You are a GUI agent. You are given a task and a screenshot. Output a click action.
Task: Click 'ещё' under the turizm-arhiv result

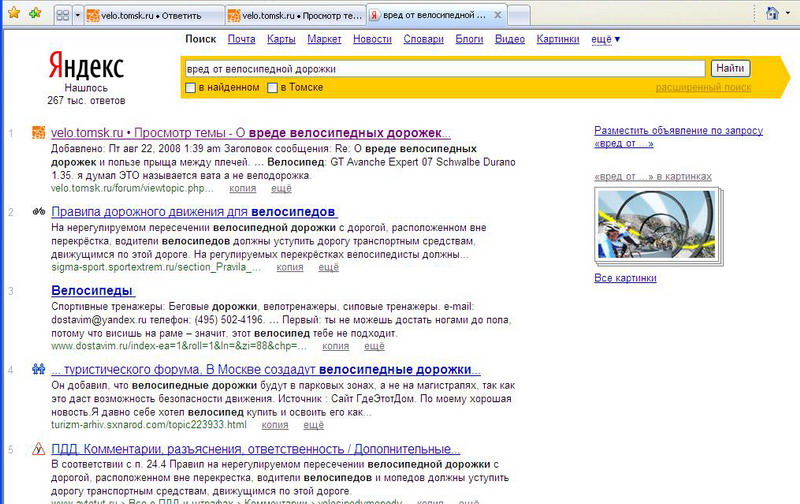(x=313, y=425)
